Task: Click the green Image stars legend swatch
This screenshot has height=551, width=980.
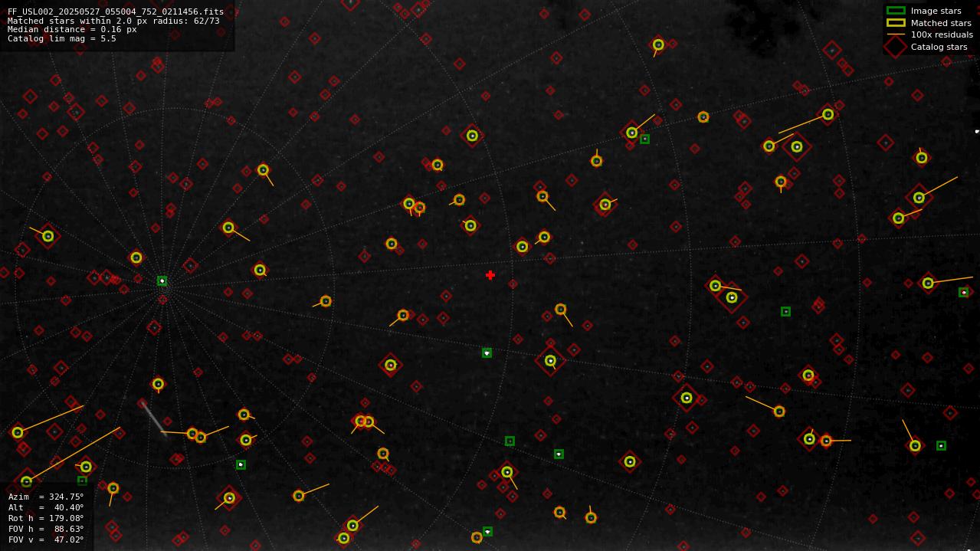Action: coord(896,11)
